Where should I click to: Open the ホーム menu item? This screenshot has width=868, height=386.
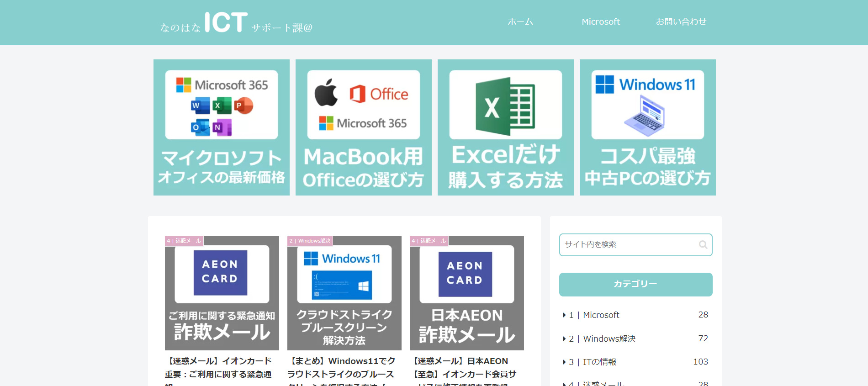[520, 22]
